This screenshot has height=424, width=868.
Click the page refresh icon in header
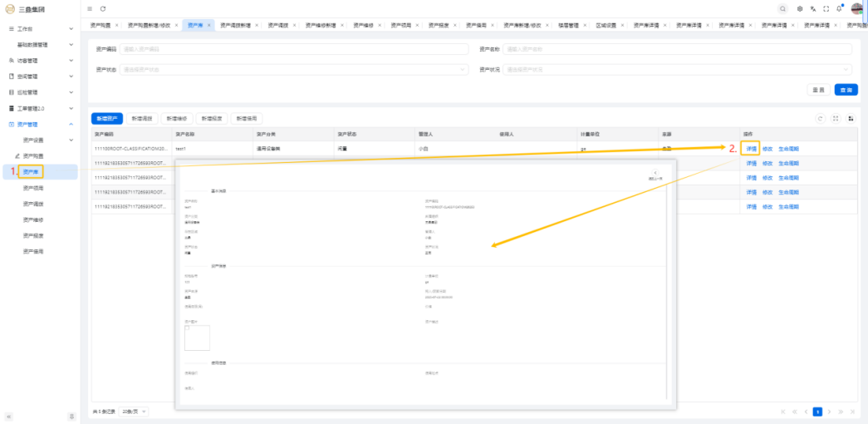103,8
